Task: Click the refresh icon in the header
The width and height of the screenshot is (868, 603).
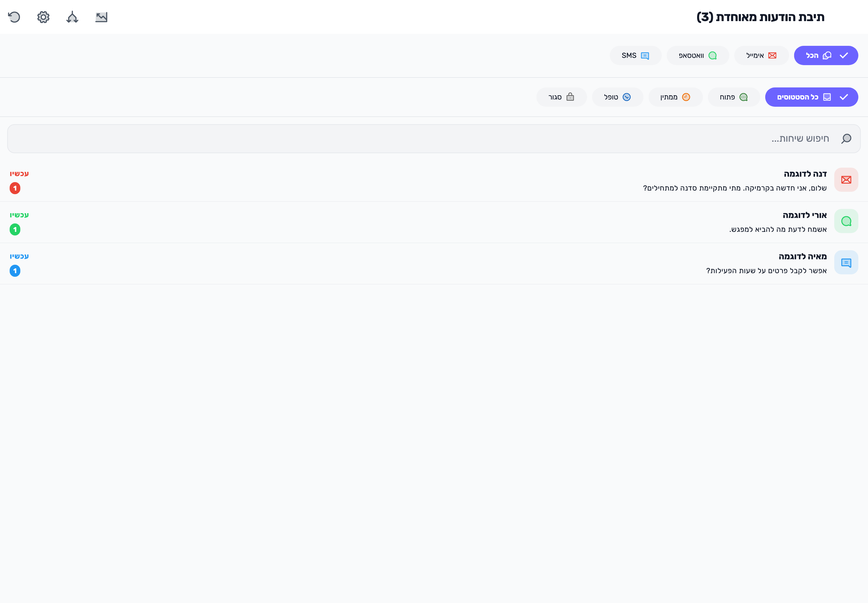Action: [14, 17]
